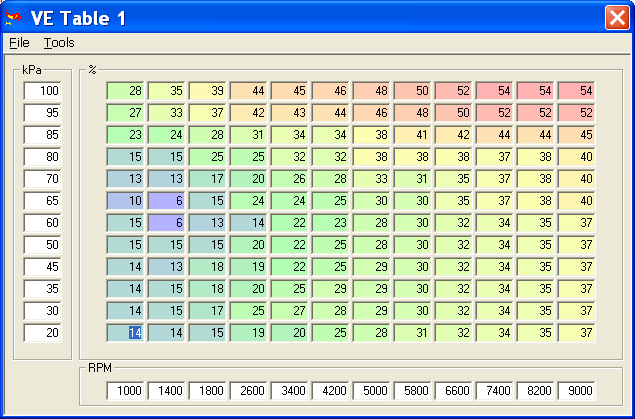
Task: Click the 1000 RPM bin field
Action: coord(127,391)
